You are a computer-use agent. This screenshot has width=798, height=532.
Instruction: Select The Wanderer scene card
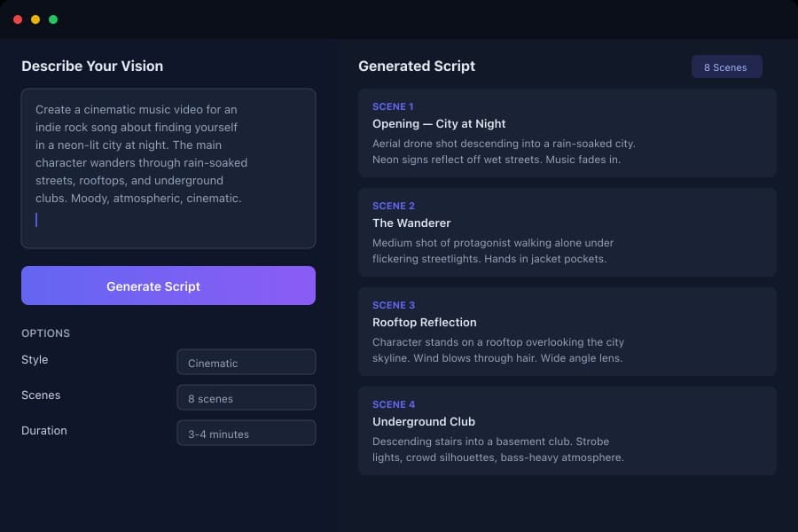[567, 231]
